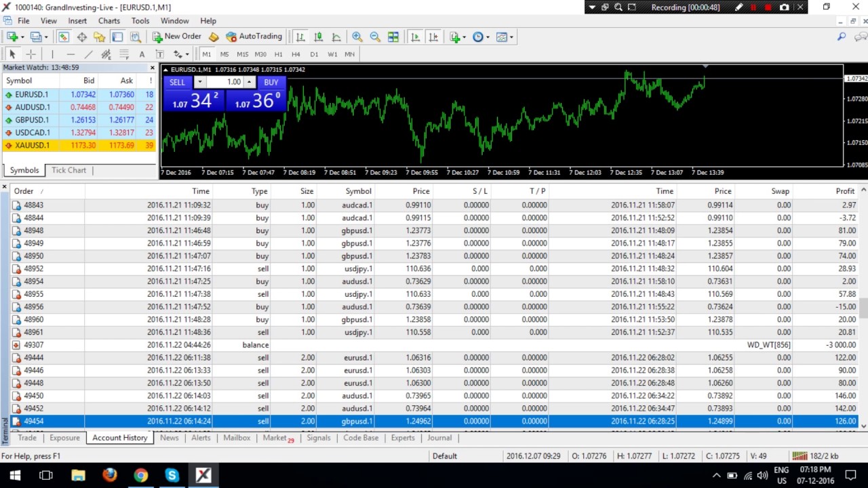The image size is (868, 488).
Task: Select the horizontal line tool
Action: click(x=71, y=54)
